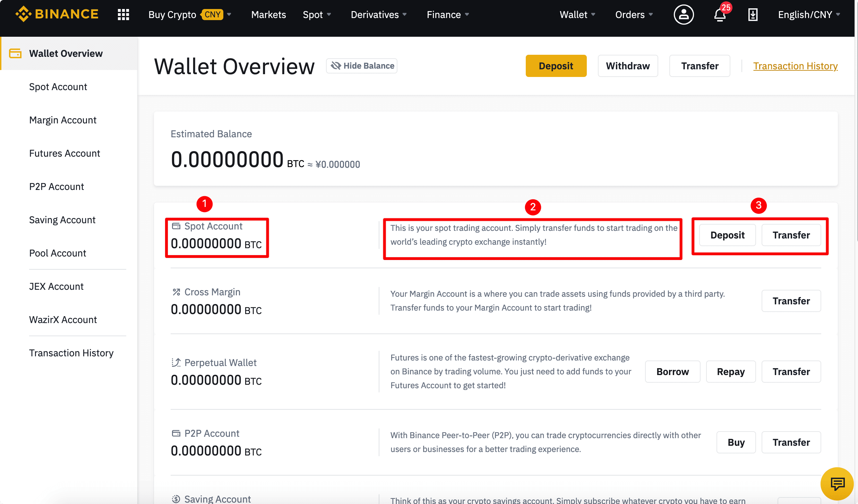Open the Transaction History link
The width and height of the screenshot is (858, 504).
(795, 66)
